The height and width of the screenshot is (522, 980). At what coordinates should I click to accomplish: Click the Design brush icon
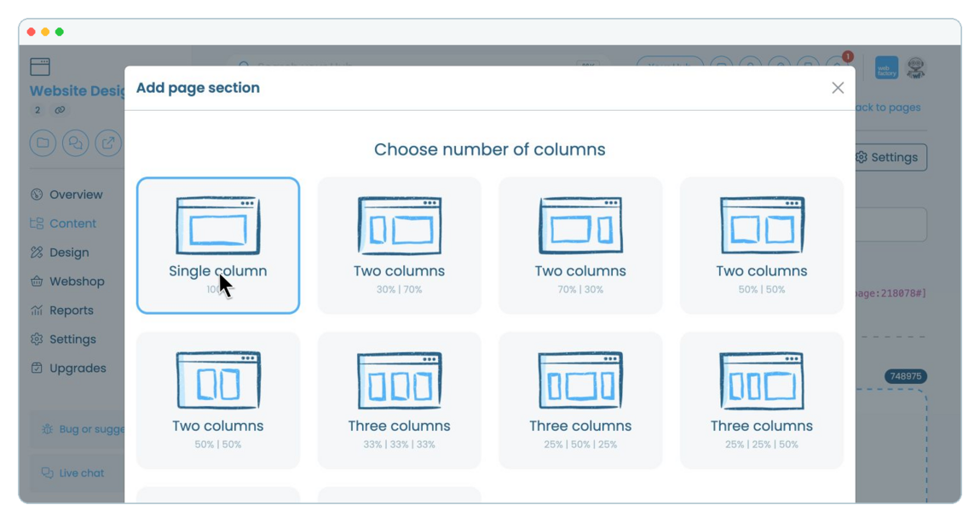(37, 252)
